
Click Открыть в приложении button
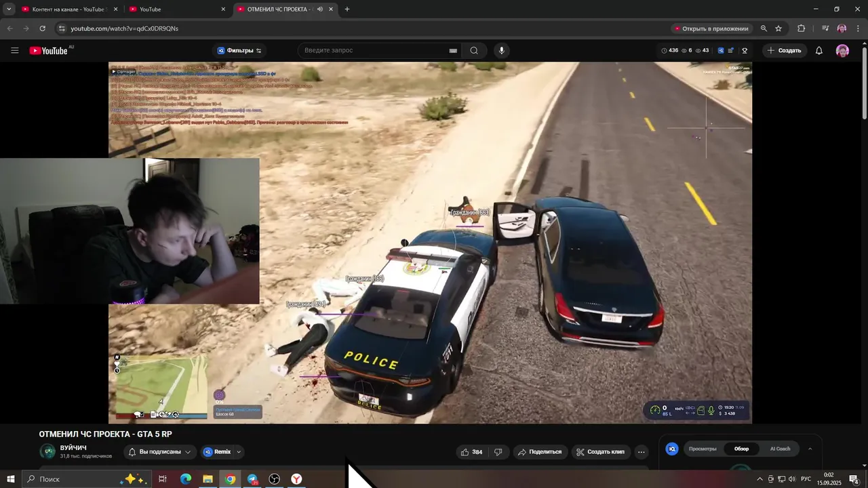711,28
